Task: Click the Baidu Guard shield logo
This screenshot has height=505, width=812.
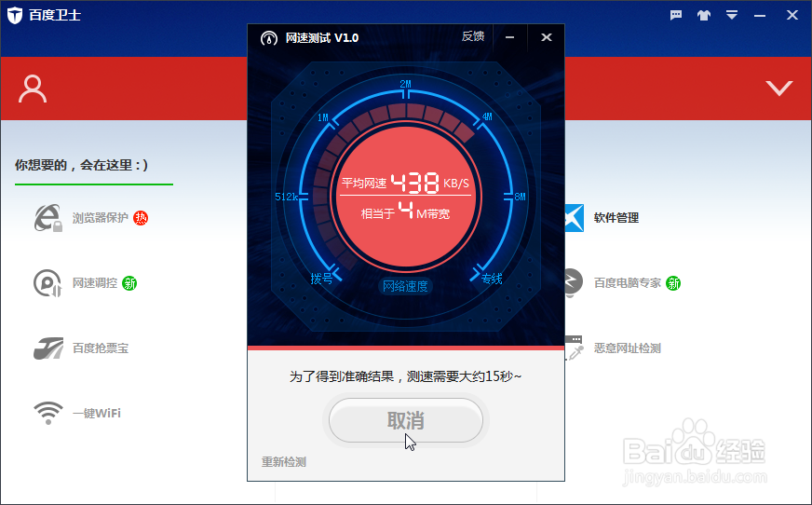Action: (15, 15)
